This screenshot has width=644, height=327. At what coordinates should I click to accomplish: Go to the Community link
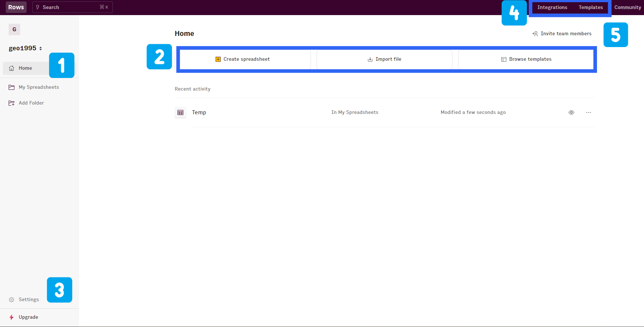(x=627, y=8)
